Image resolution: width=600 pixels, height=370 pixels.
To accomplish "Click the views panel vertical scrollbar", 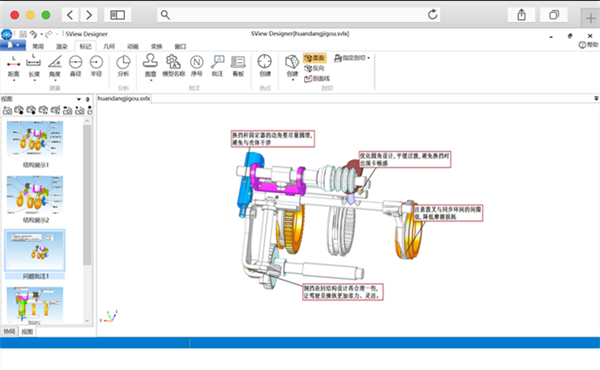I will 87,221.
